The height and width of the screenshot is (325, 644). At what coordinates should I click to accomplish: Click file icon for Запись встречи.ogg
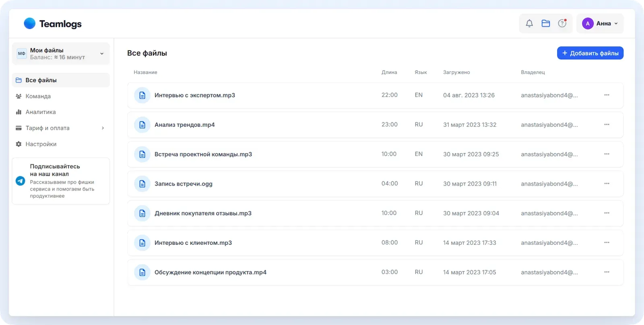point(142,184)
